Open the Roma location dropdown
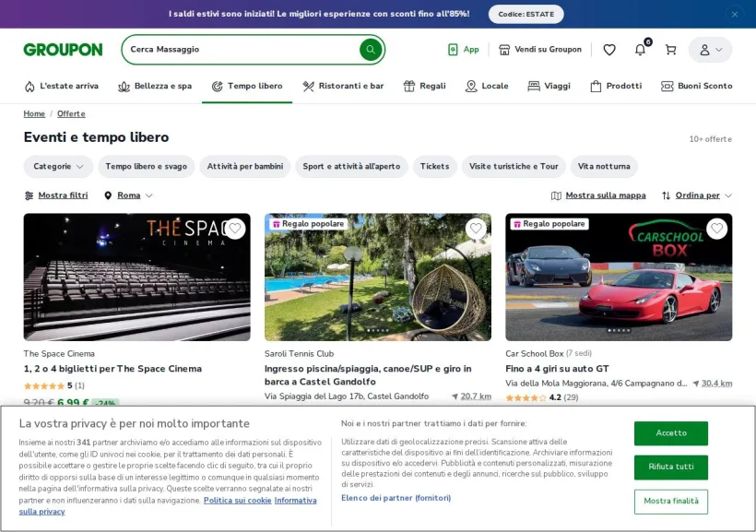The height and width of the screenshot is (532, 756). (x=129, y=195)
